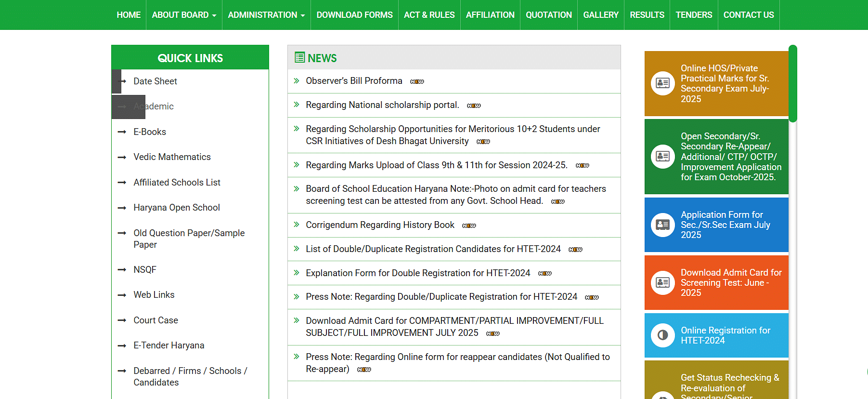
Task: Click the chevron icon beside Observer's Bill Proforma
Action: [297, 80]
